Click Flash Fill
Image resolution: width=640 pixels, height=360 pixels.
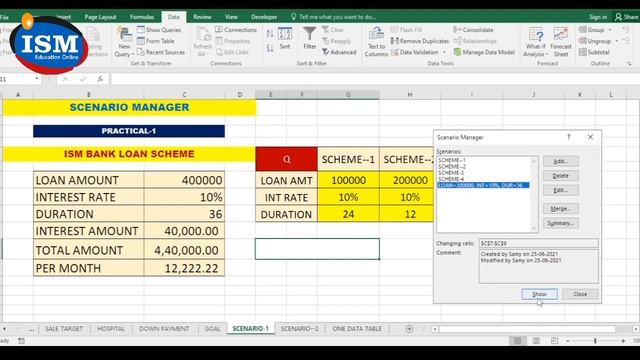(407, 30)
